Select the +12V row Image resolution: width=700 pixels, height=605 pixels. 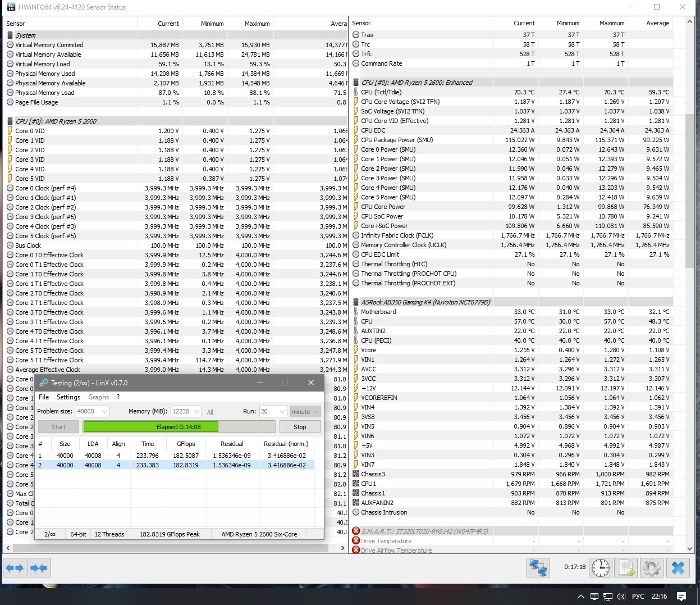pyautogui.click(x=512, y=388)
